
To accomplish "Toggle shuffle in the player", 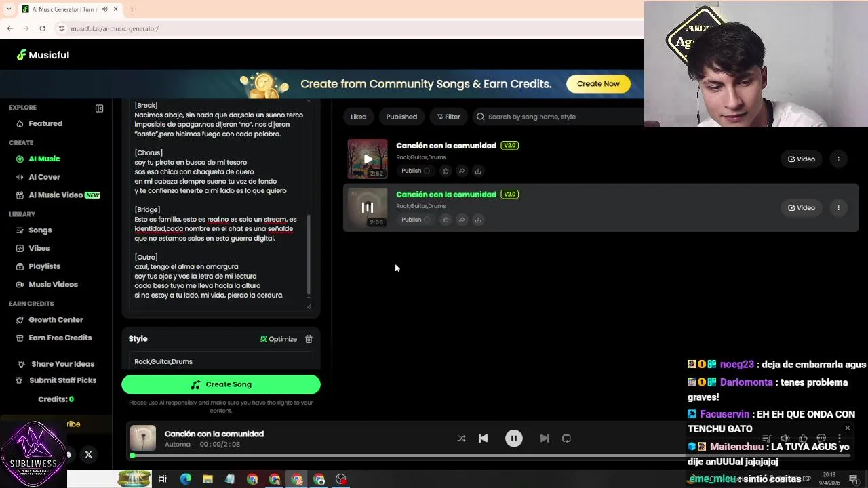I will 461,439.
